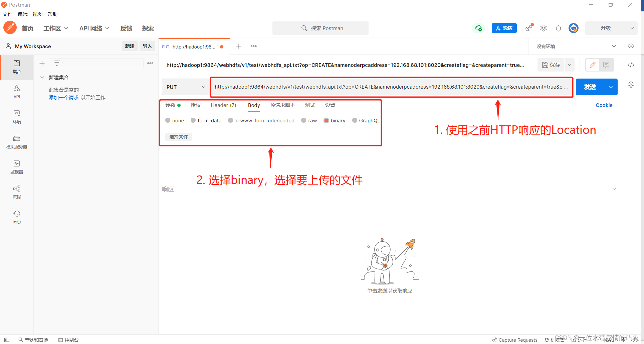Screen dimensions: 644x344
Task: Open the 历史 history sidebar icon
Action: pos(17,217)
